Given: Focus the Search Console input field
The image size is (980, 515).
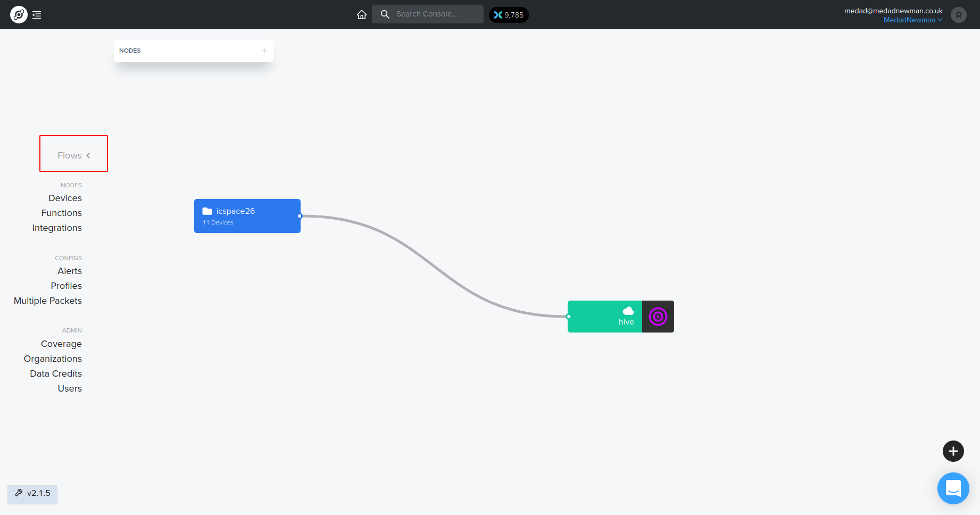Looking at the screenshot, I should (x=428, y=14).
